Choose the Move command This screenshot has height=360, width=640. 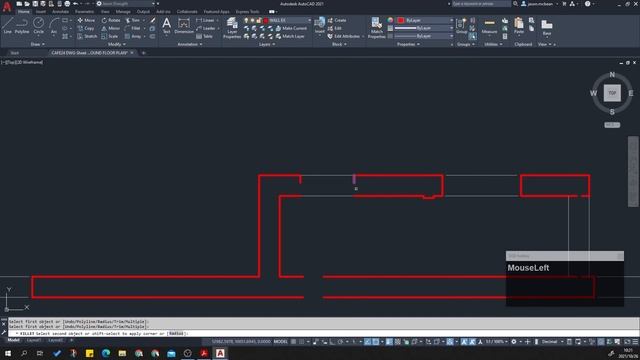pos(86,20)
